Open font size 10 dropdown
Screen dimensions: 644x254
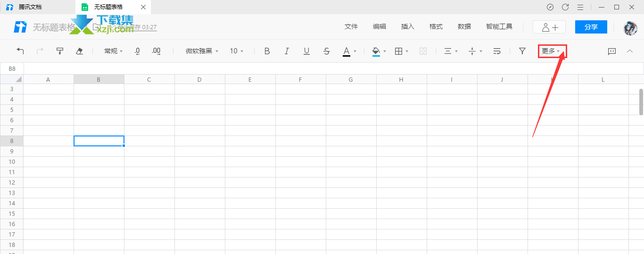(x=237, y=51)
